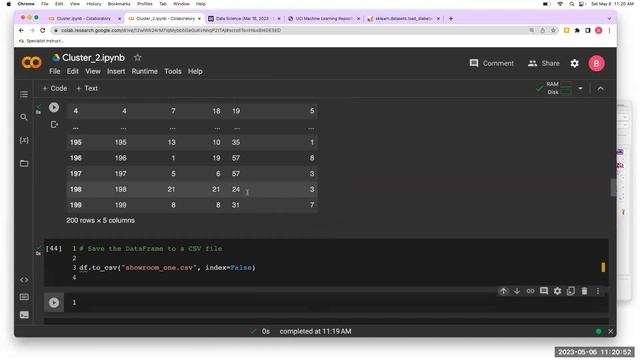This screenshot has height=360, width=640.
Task: Click the notebook title Cluster_2.ipynb
Action: coord(93,58)
